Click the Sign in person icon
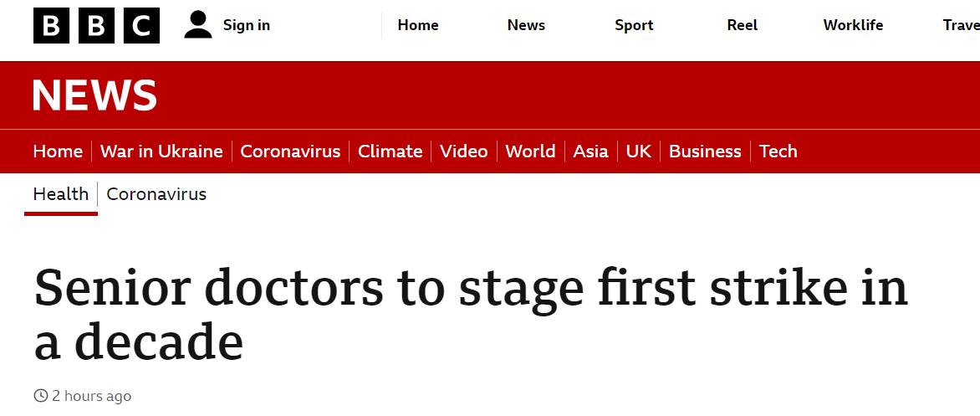This screenshot has height=416, width=980. click(x=198, y=25)
